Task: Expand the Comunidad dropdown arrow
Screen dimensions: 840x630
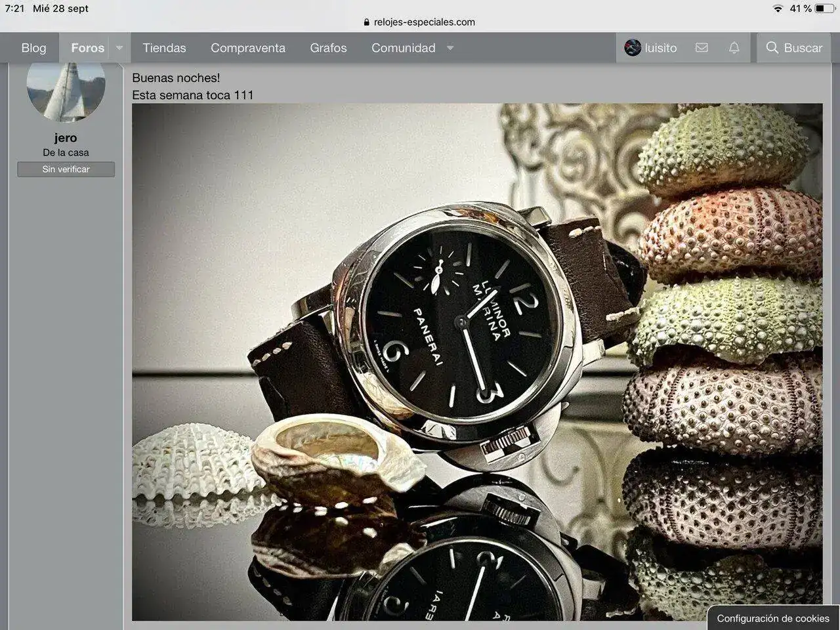Action: (450, 48)
